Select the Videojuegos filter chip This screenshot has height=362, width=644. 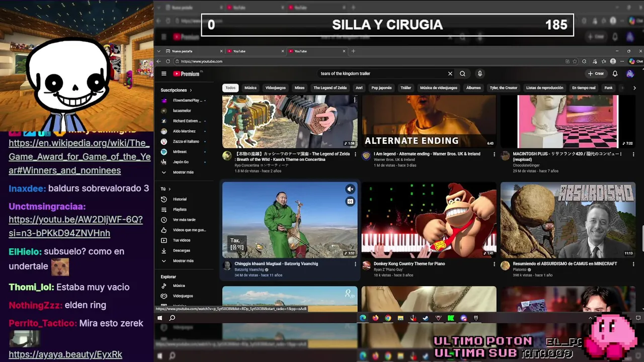[276, 87]
